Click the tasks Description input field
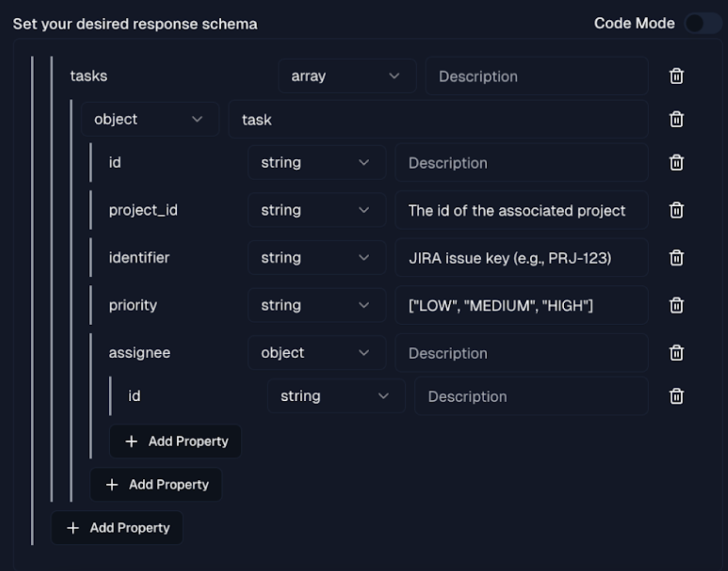This screenshot has height=571, width=728. coord(536,76)
